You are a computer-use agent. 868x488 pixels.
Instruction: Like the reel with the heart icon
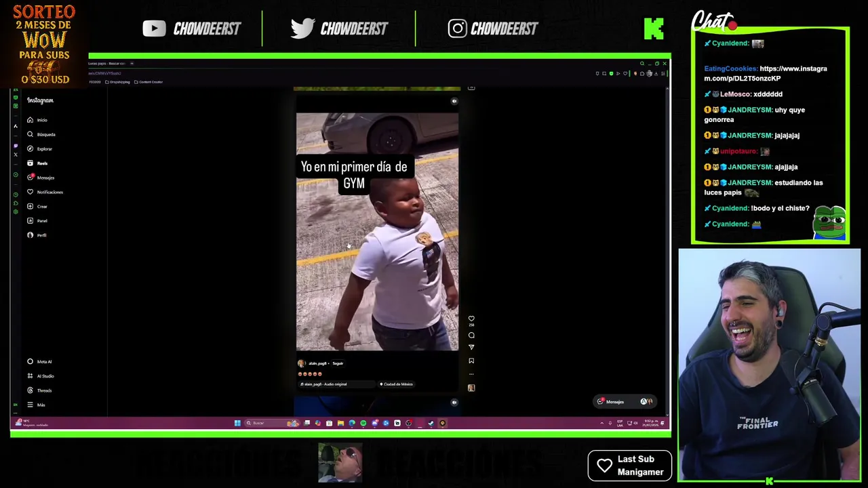(471, 319)
